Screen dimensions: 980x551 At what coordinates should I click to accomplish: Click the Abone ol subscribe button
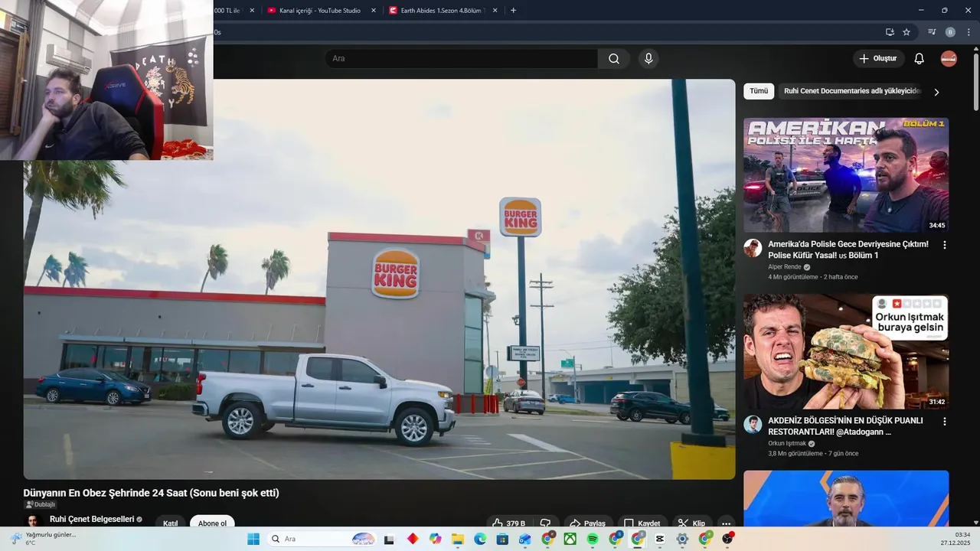click(x=212, y=523)
